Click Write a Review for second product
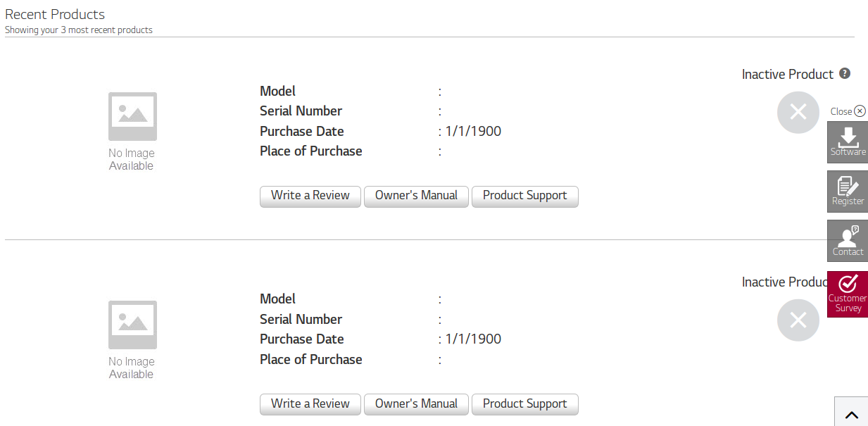 tap(310, 404)
